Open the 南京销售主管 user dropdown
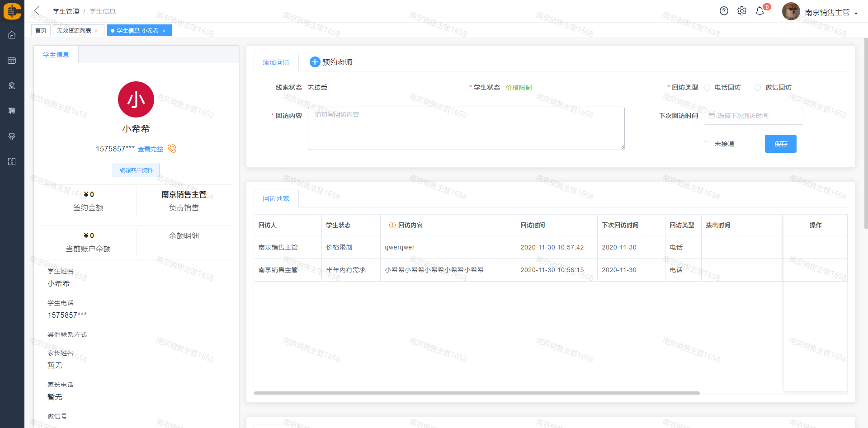This screenshot has height=428, width=868. point(831,13)
